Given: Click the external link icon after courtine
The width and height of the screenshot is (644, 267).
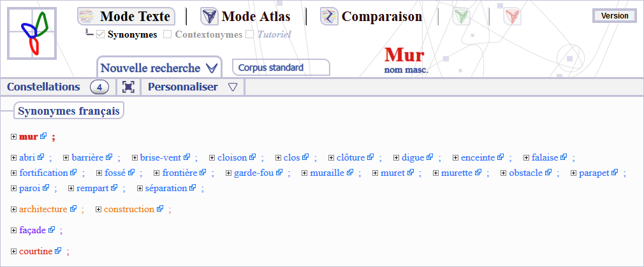Looking at the screenshot, I should click(58, 251).
